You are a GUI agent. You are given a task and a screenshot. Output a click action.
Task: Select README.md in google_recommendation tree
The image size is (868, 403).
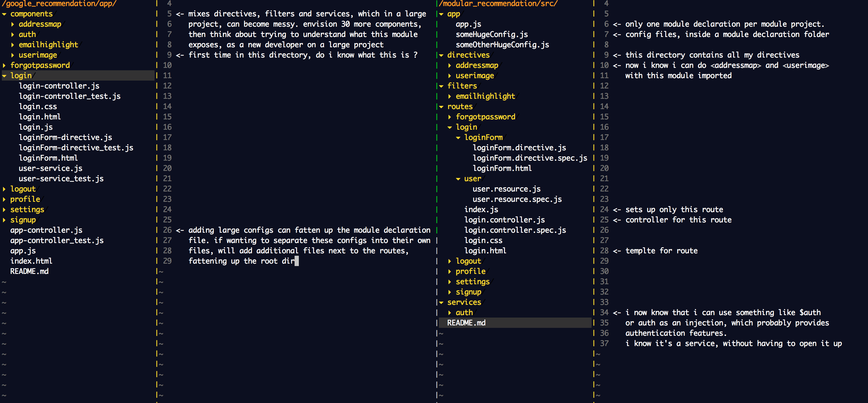tap(29, 271)
